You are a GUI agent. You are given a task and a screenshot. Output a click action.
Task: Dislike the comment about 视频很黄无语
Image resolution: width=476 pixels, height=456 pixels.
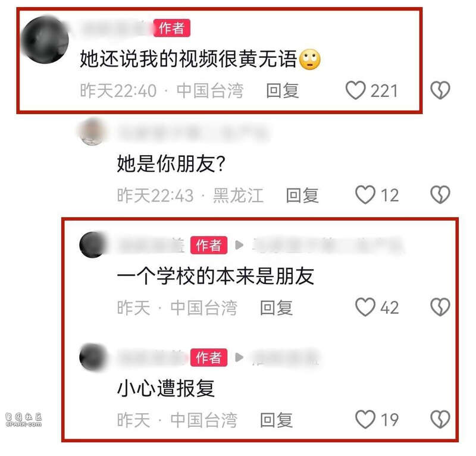440,90
